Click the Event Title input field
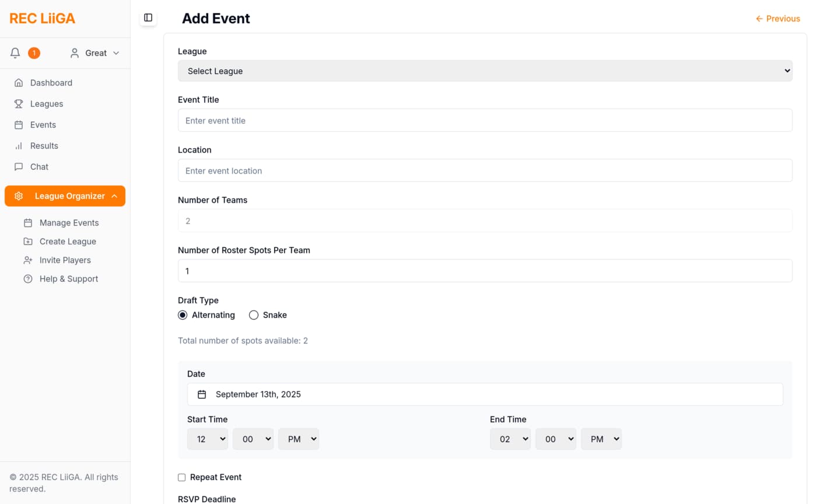 click(x=485, y=121)
